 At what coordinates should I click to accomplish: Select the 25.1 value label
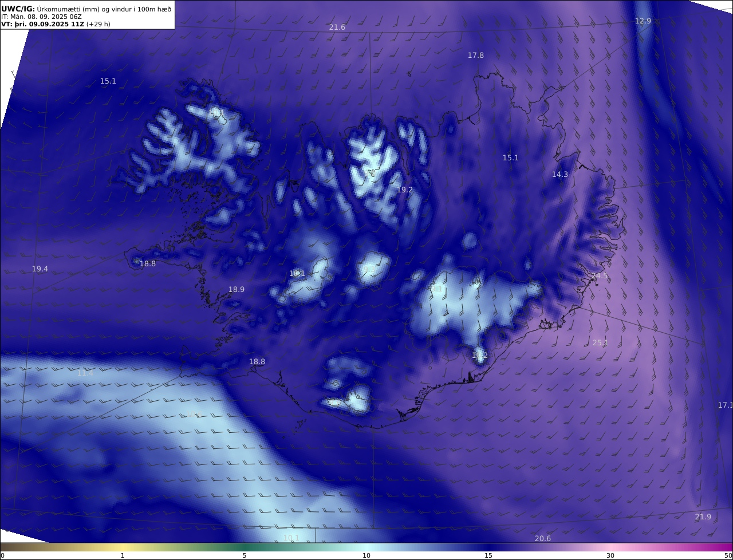tap(600, 342)
